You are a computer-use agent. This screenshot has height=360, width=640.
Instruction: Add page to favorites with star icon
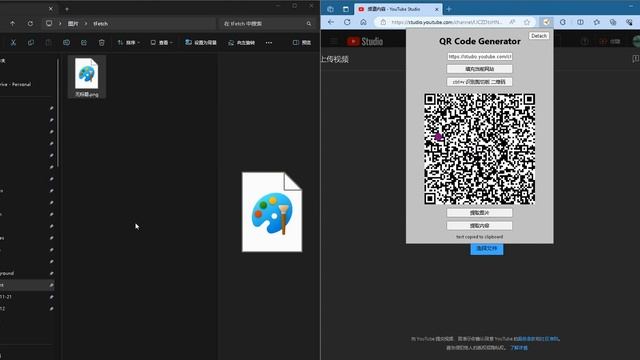click(527, 22)
